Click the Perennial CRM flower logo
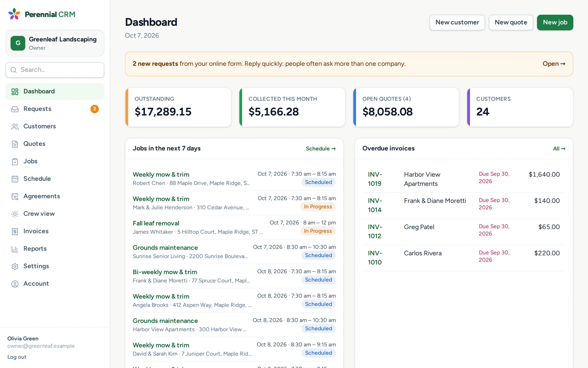Screen dimensions: 588x368 pyautogui.click(x=14, y=14)
